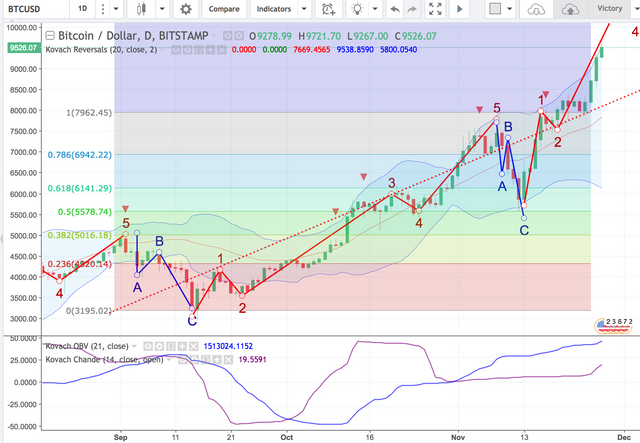This screenshot has height=443, width=640.
Task: Expand the Kovach Chande dropdown arrow
Action: (x=169, y=360)
